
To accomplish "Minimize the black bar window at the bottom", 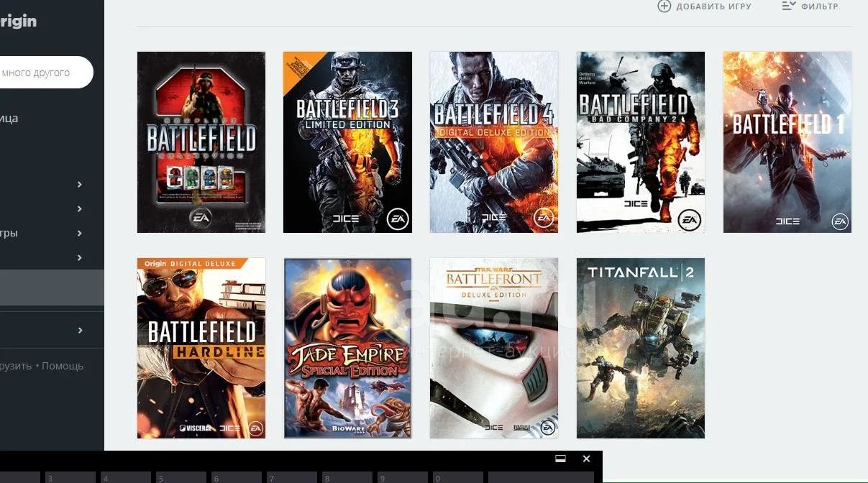I will point(560,459).
